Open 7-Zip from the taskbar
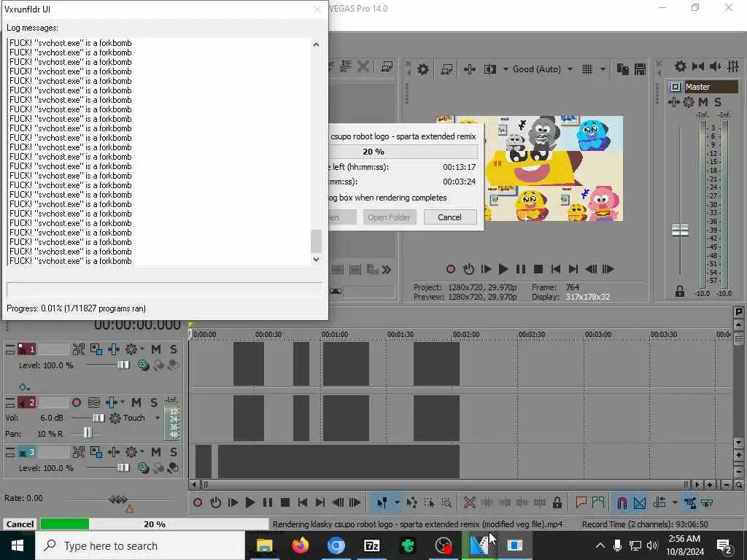Image resolution: width=747 pixels, height=560 pixels. click(x=371, y=545)
